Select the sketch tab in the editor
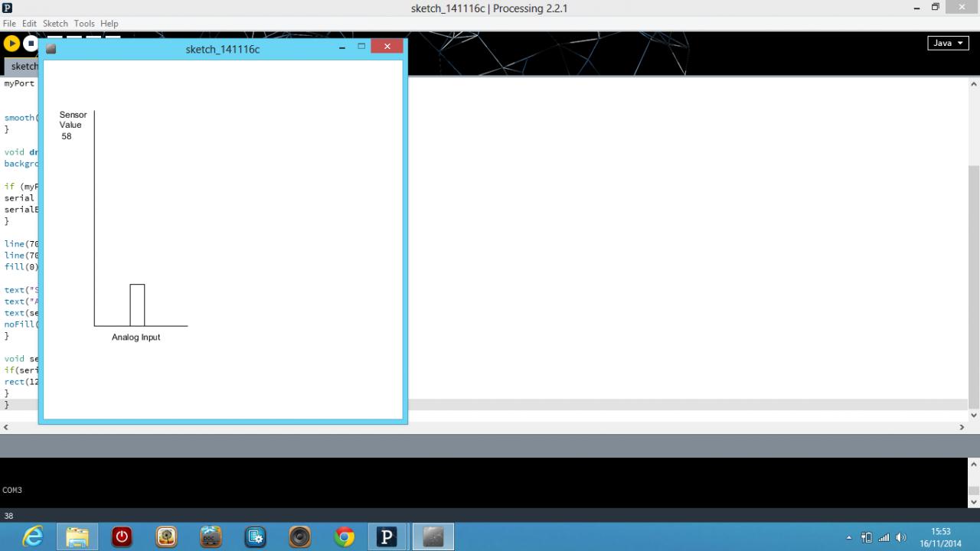The height and width of the screenshot is (551, 980). click(21, 67)
